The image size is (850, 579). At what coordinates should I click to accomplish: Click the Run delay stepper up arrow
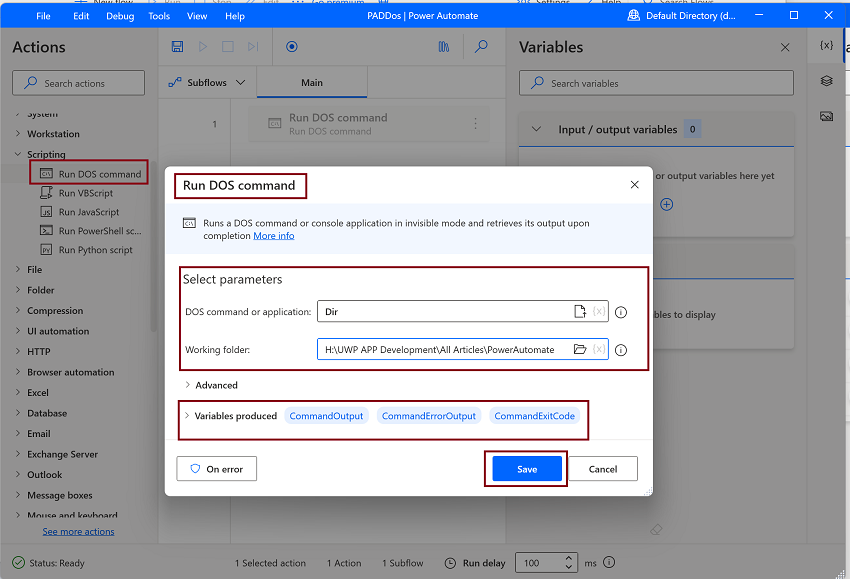coord(568,558)
